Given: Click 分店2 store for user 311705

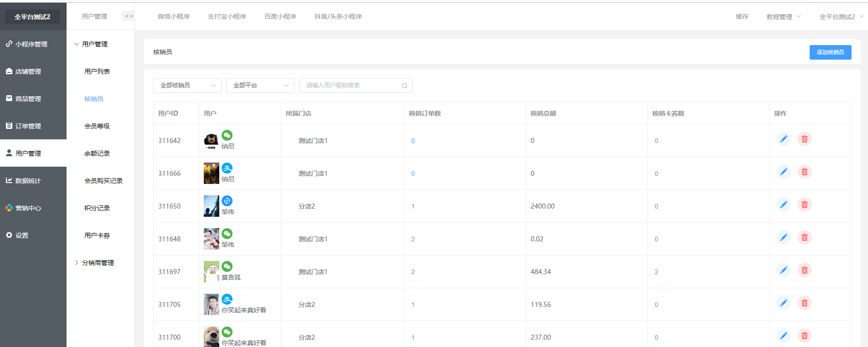Looking at the screenshot, I should point(307,305).
